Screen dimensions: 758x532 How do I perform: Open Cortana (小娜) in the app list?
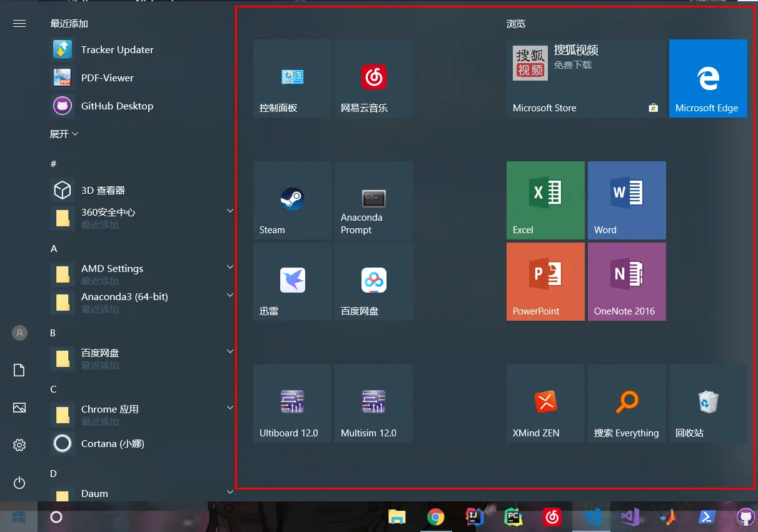pyautogui.click(x=141, y=443)
